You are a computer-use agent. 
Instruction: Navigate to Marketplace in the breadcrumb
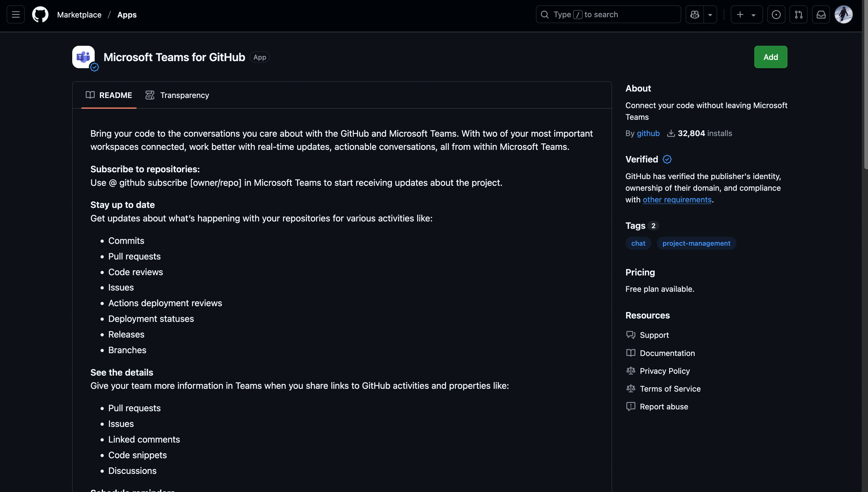click(80, 14)
